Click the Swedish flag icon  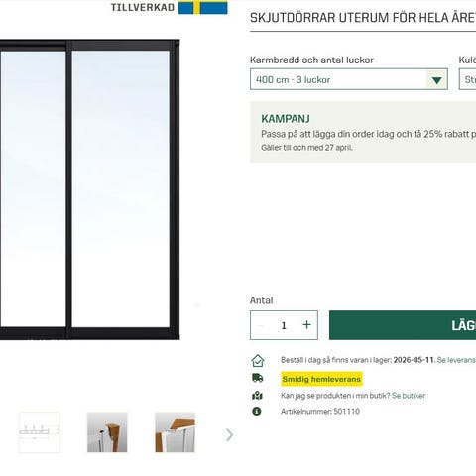203,7
